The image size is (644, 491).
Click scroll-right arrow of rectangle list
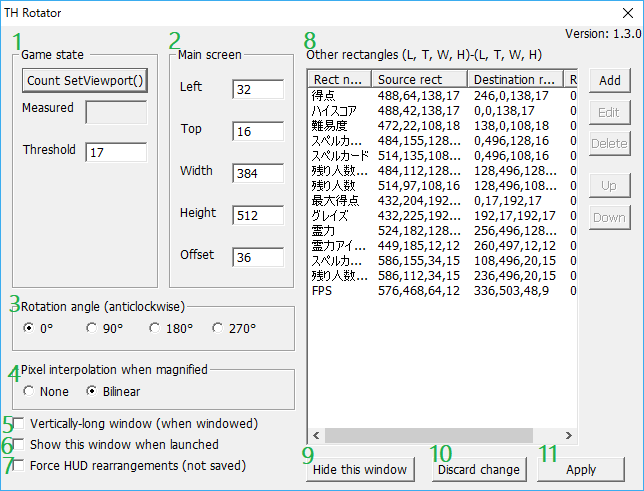tap(568, 435)
